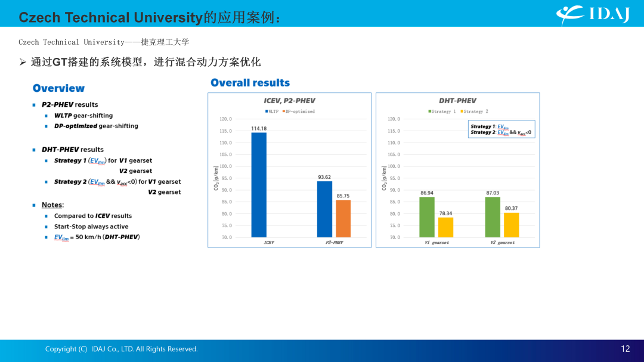
Task: Click the 'DHT-PHEV' chart title
Action: (x=457, y=101)
